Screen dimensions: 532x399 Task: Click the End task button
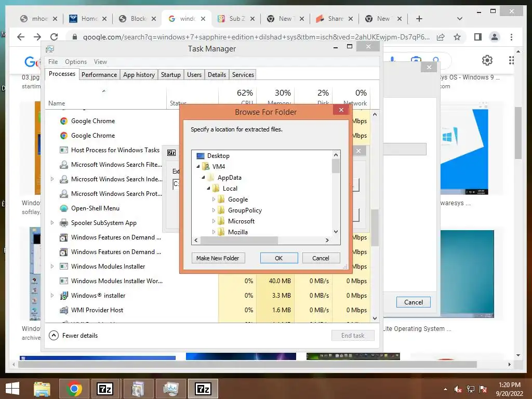coord(353,336)
